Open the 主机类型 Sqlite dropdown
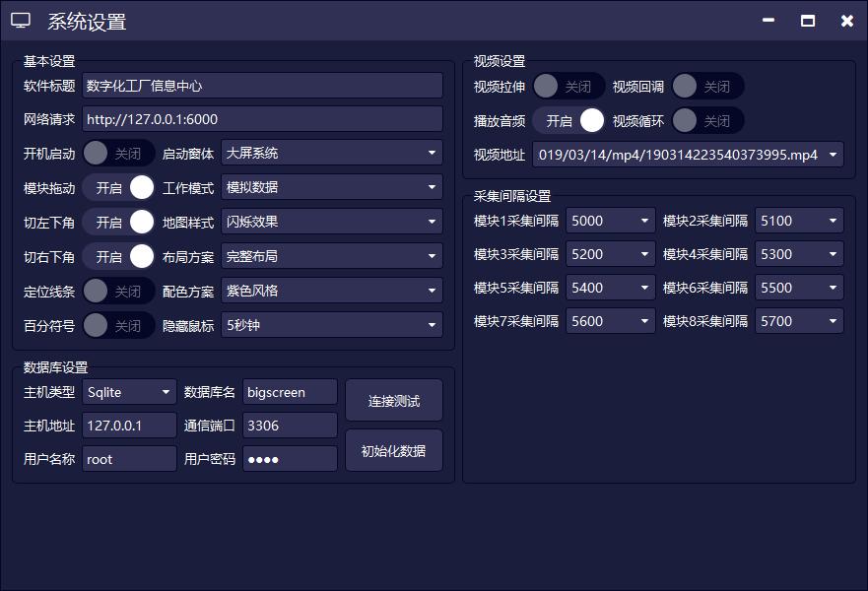 (129, 392)
